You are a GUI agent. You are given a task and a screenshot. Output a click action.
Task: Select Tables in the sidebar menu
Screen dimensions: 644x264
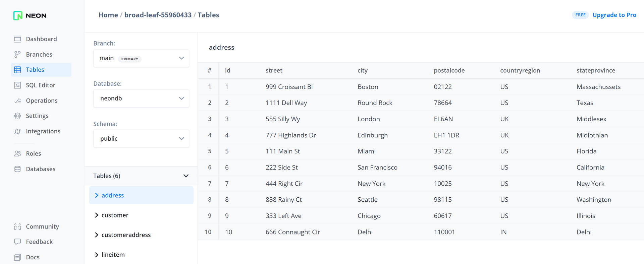point(35,70)
